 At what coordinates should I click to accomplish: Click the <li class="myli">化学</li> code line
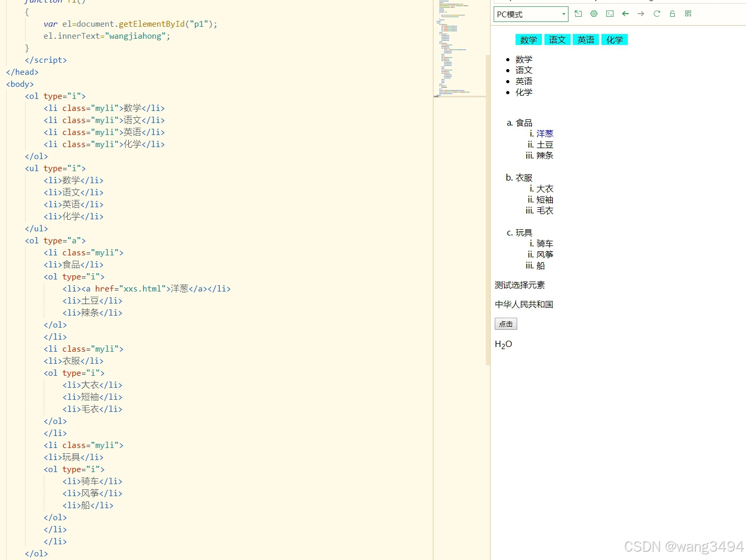[x=104, y=144]
